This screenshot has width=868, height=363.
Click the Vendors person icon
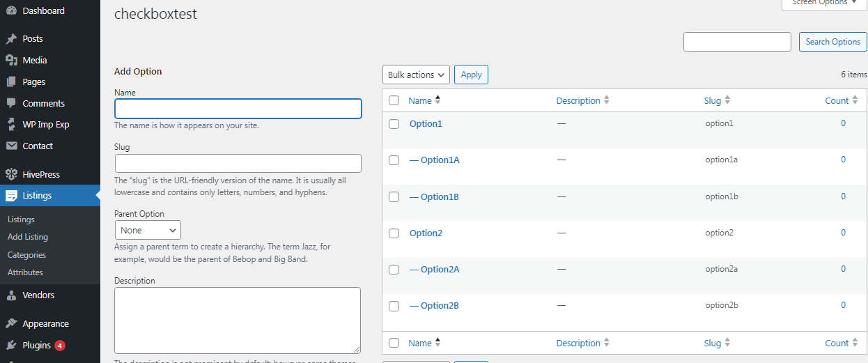coord(11,295)
